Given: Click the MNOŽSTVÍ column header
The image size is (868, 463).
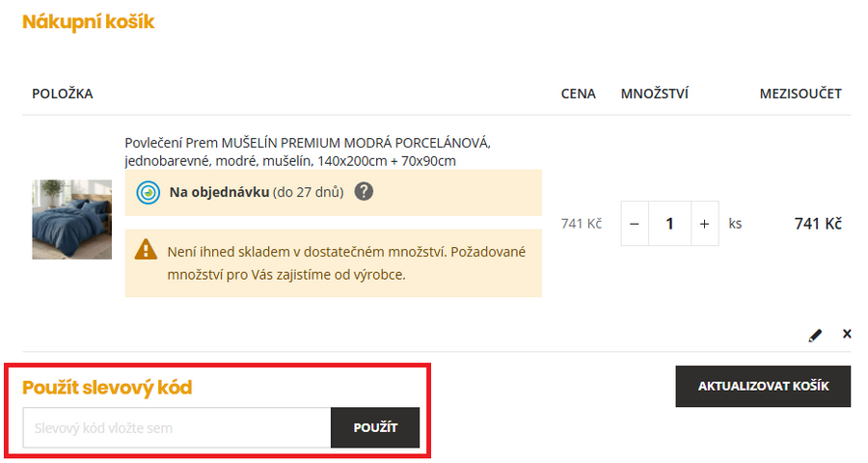Looking at the screenshot, I should [654, 94].
